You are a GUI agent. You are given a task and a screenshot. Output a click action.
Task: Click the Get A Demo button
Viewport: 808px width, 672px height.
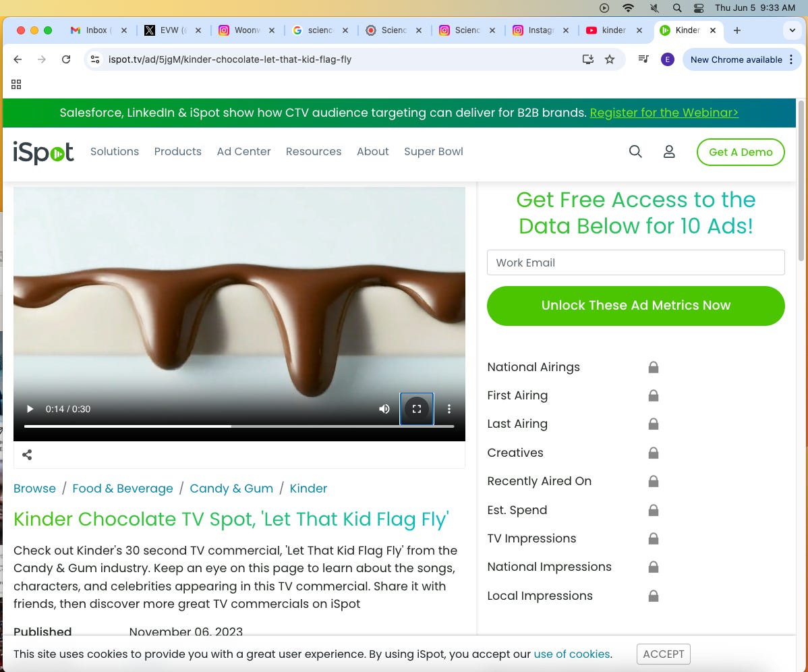coord(741,152)
